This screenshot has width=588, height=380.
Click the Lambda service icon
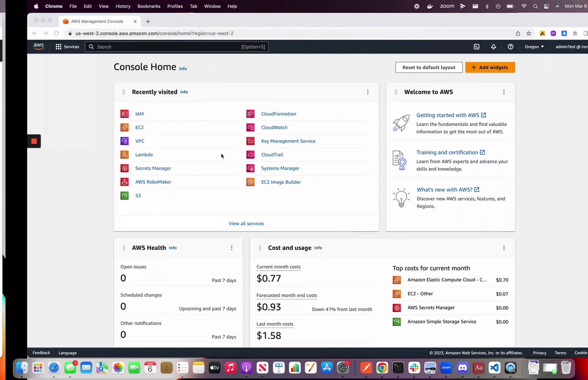coord(124,155)
